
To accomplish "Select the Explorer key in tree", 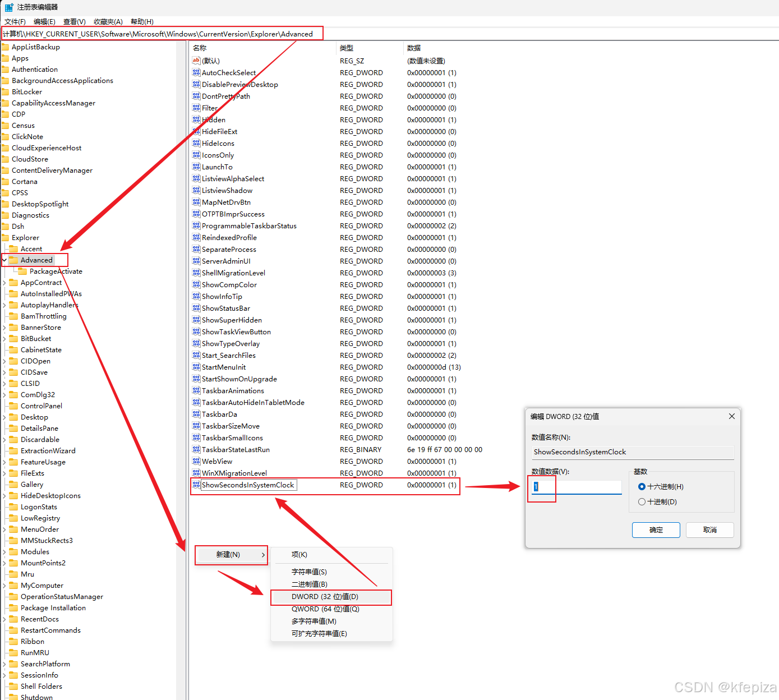I will [25, 238].
